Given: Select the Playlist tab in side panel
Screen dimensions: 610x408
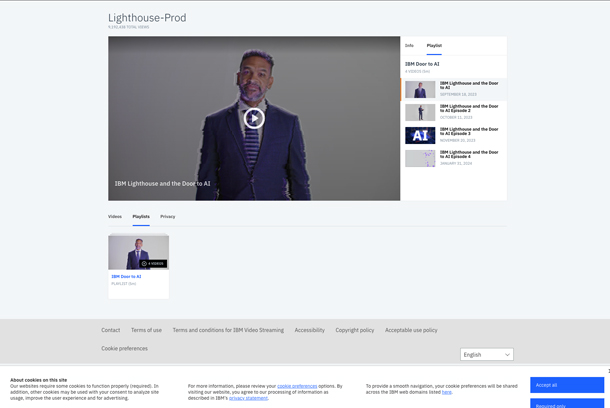Looking at the screenshot, I should pyautogui.click(x=434, y=46).
